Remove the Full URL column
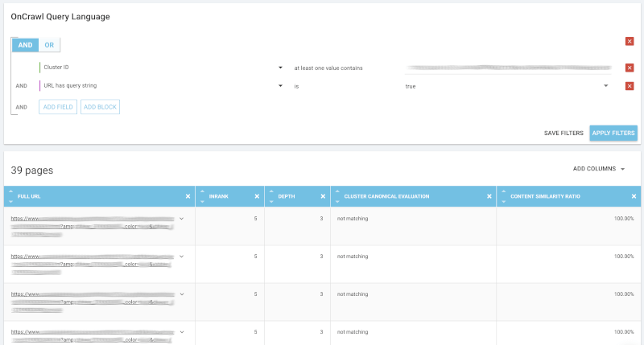The height and width of the screenshot is (345, 644). click(x=188, y=195)
